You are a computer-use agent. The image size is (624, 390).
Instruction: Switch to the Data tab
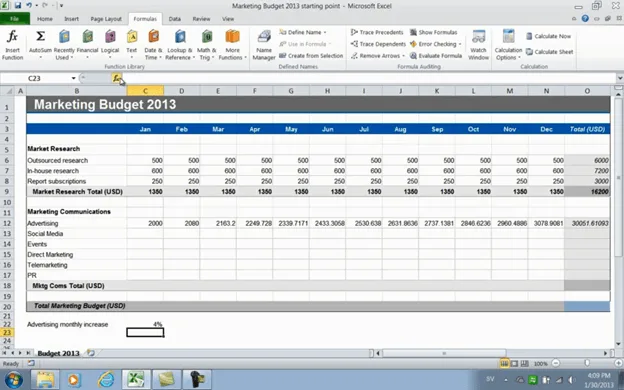click(x=174, y=19)
